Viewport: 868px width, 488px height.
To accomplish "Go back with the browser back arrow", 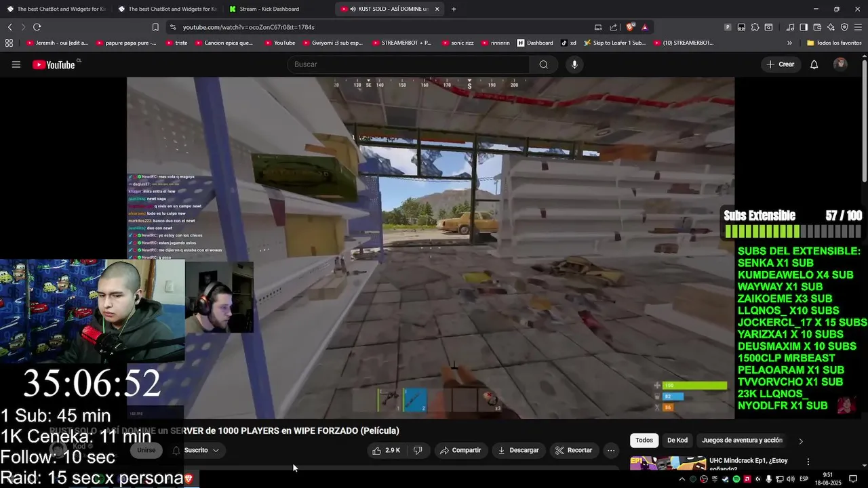I will 9,27.
